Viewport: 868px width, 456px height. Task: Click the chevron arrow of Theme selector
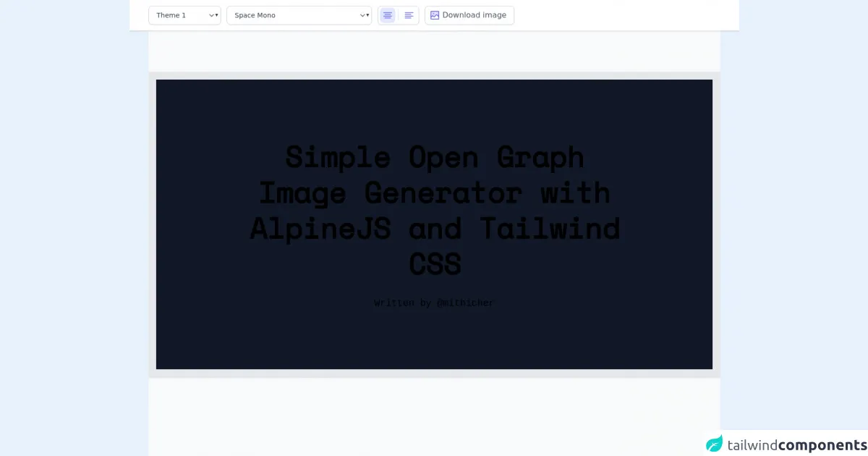coord(213,15)
